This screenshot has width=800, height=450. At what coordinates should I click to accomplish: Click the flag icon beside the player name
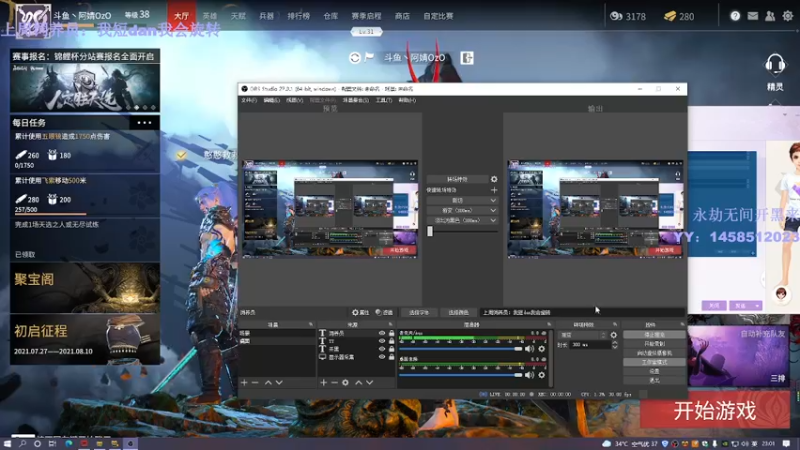point(369,57)
